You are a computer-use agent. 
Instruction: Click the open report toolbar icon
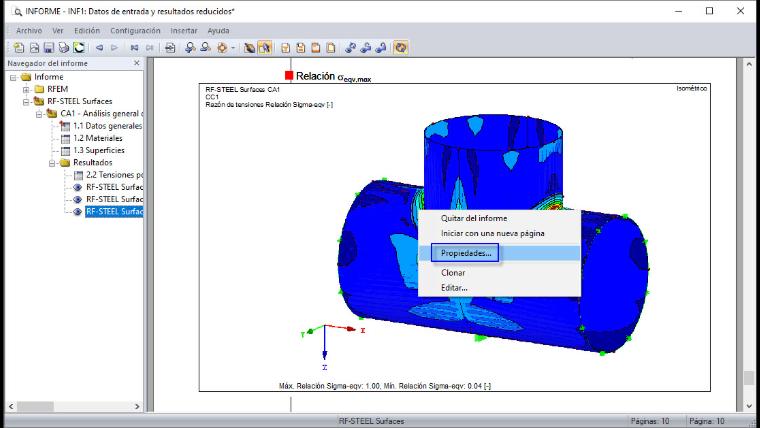(x=34, y=48)
